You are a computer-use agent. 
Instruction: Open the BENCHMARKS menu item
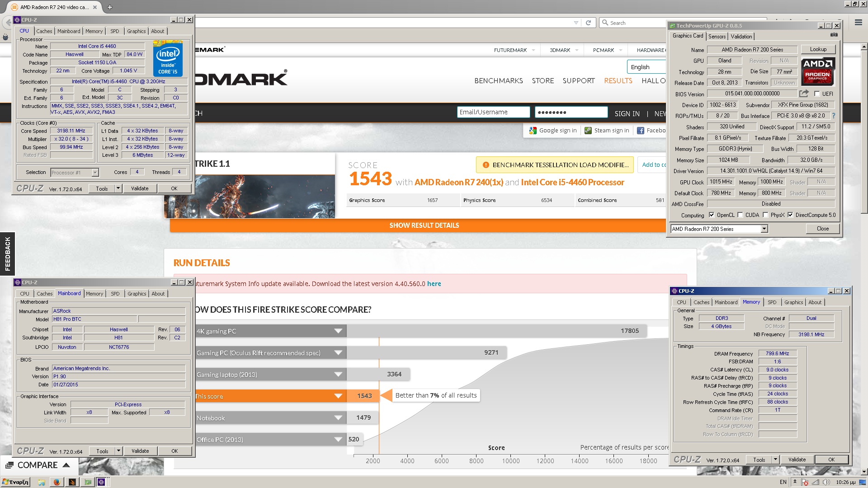pyautogui.click(x=499, y=81)
